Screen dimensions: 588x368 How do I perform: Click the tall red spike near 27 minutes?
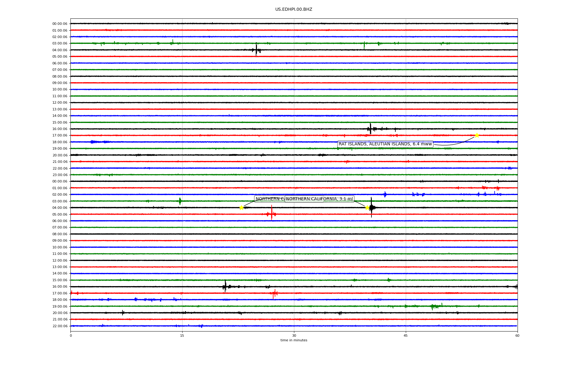(x=272, y=213)
